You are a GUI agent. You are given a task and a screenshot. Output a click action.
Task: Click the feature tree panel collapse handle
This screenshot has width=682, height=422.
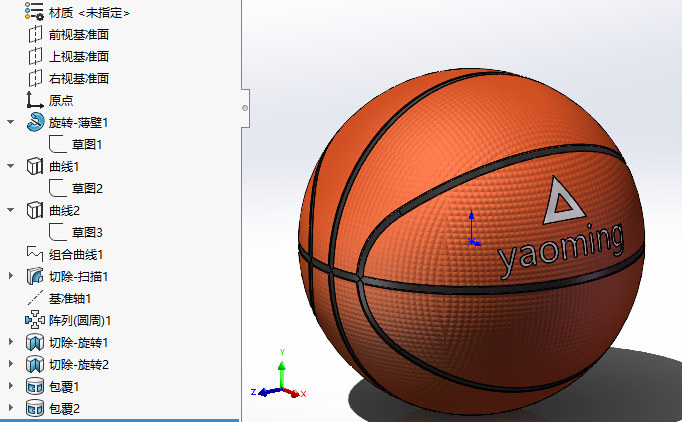click(245, 108)
